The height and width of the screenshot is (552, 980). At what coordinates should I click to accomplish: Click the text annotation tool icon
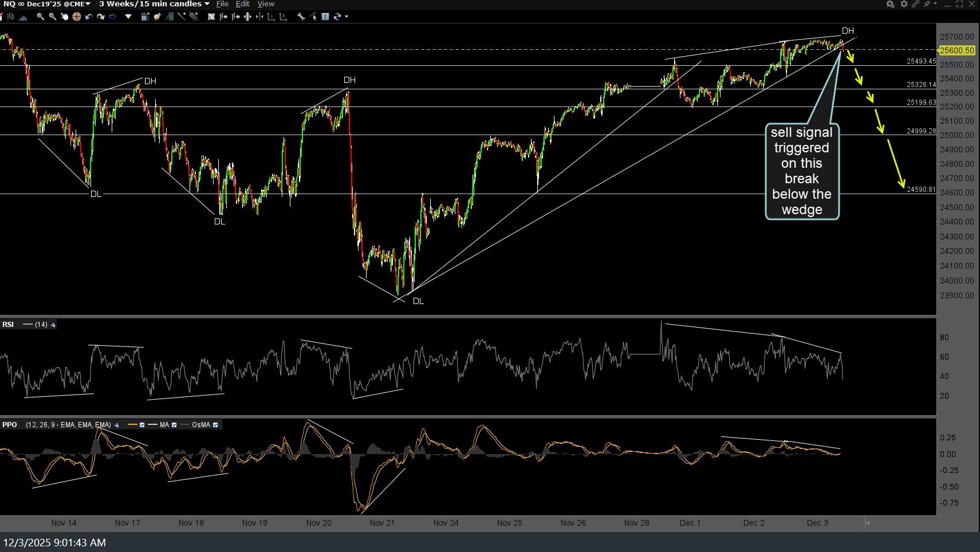pyautogui.click(x=325, y=17)
